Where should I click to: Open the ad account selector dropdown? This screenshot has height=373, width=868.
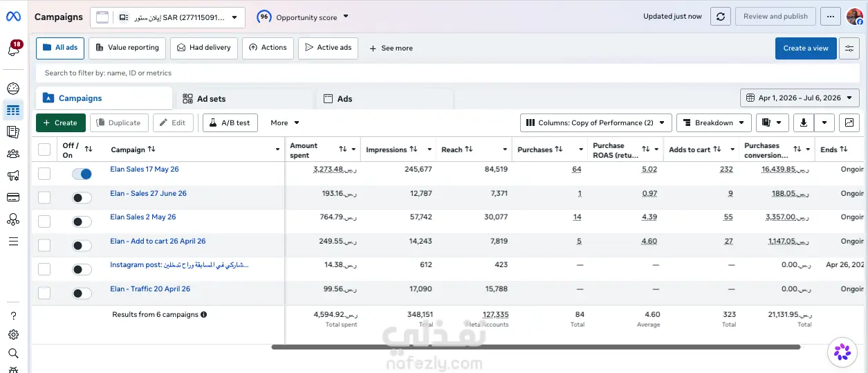[x=178, y=17]
